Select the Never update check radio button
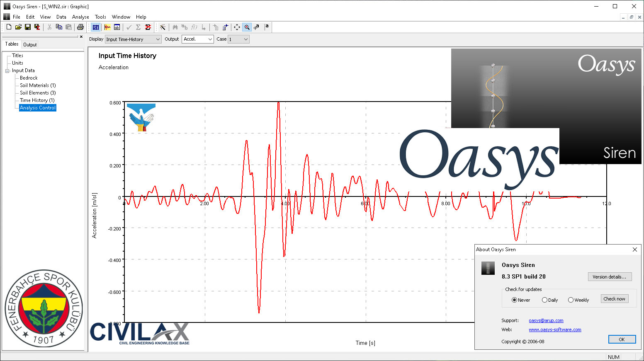Image resolution: width=644 pixels, height=361 pixels. (514, 300)
